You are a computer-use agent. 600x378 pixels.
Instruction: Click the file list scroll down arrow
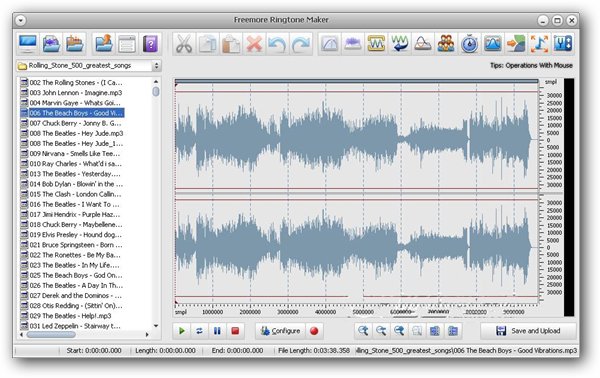(x=156, y=326)
